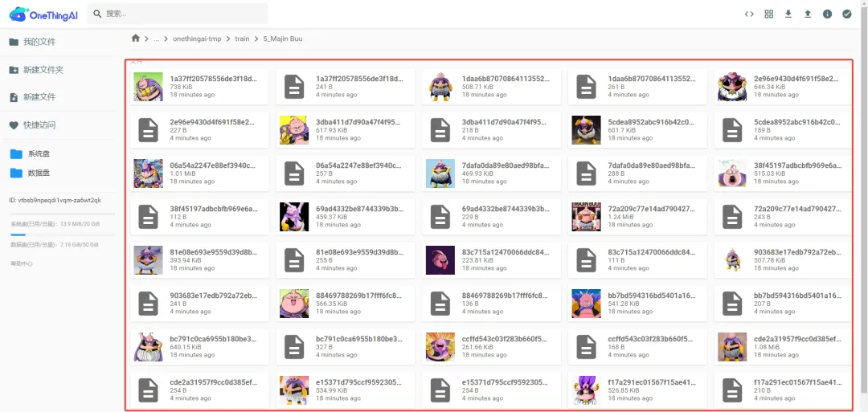Click document icon of 06a54a2247 257 B file
The height and width of the screenshot is (412, 868).
(294, 173)
